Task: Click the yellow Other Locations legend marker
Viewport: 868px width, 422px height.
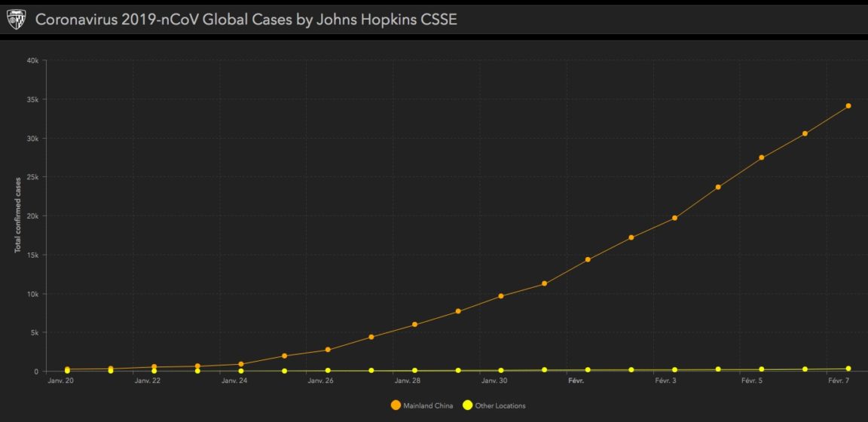Action: point(467,405)
